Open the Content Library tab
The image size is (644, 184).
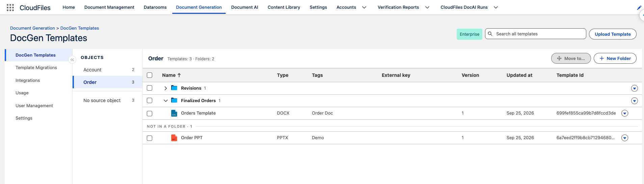click(284, 7)
